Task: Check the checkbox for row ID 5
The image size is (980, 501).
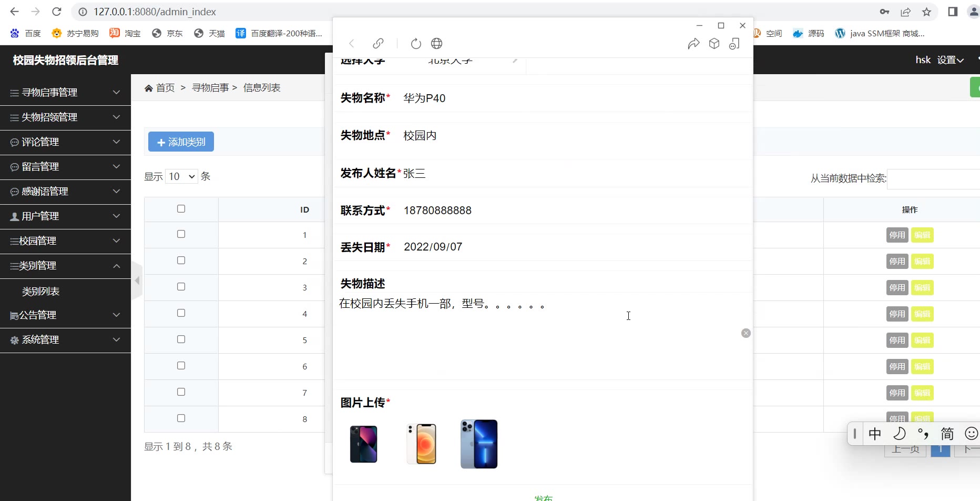Action: coord(181,339)
